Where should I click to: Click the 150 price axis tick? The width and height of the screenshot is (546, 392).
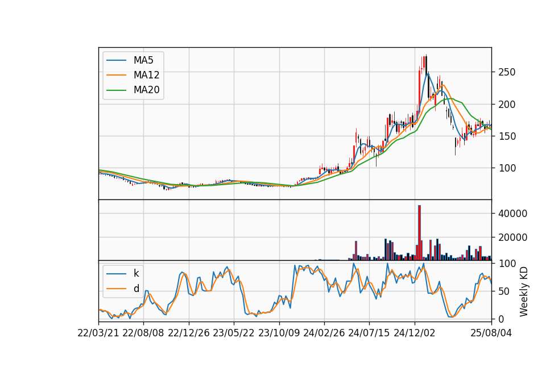point(507,136)
